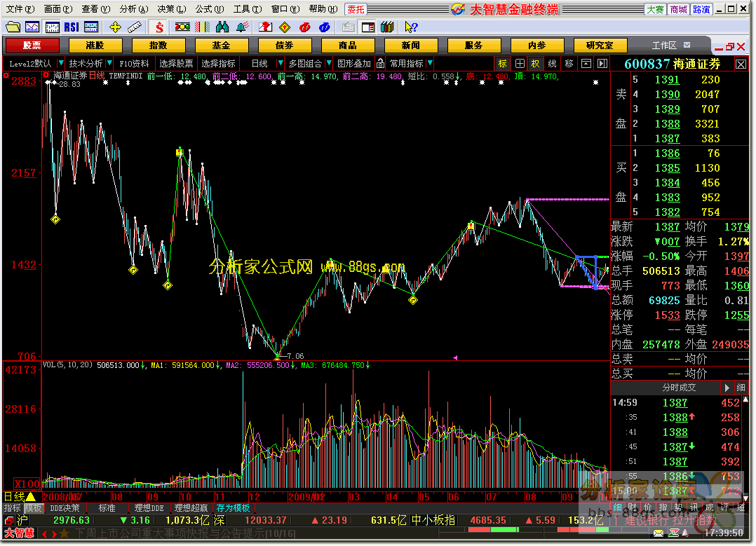
Task: Click the RSI indicator icon
Action: (x=72, y=27)
